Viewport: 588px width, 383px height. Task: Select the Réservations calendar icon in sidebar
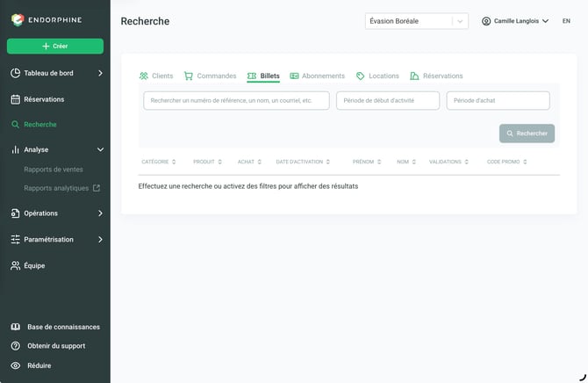16,99
